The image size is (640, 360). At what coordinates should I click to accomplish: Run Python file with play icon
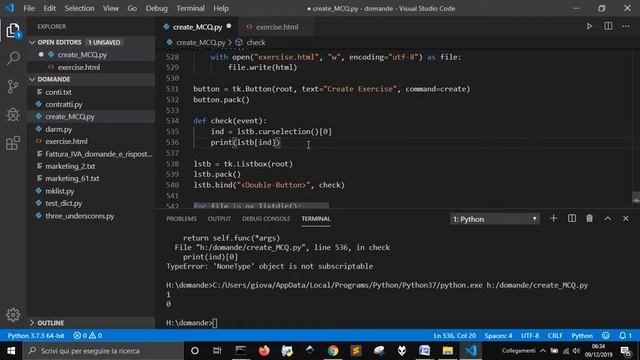(589, 27)
